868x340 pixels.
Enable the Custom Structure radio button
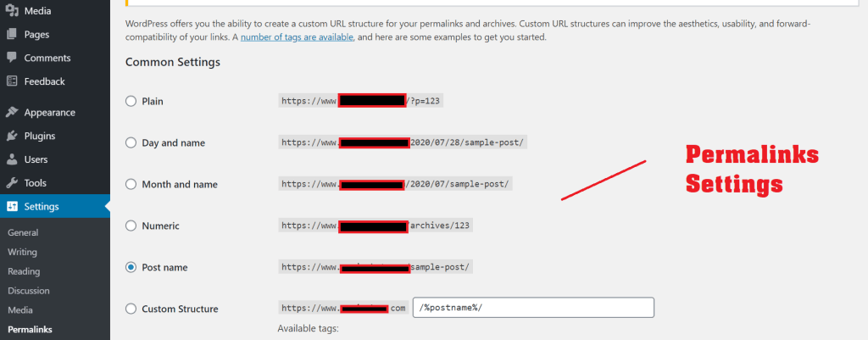click(x=131, y=309)
